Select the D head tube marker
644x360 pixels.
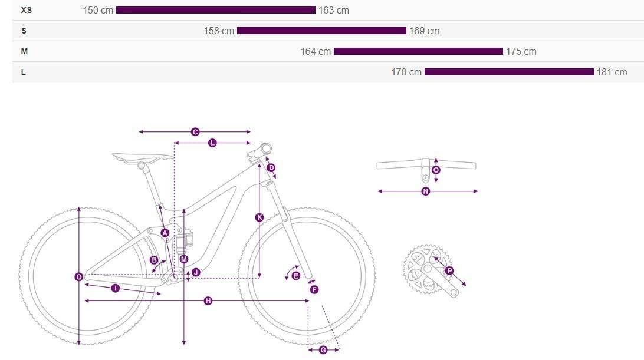(x=271, y=167)
